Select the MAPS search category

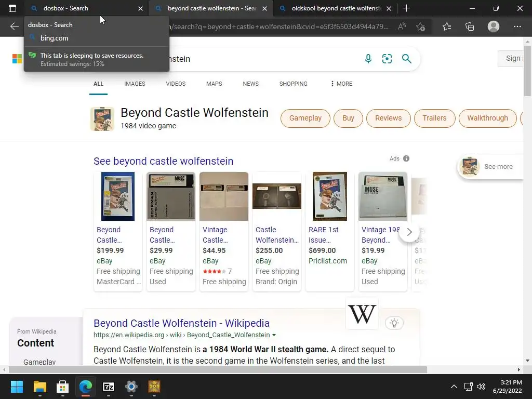214,84
